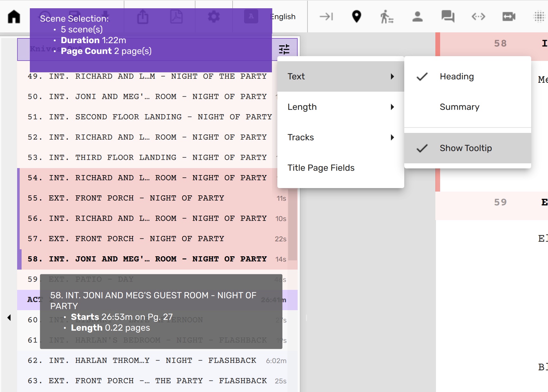
Task: Go to the Home screen icon
Action: point(14,16)
